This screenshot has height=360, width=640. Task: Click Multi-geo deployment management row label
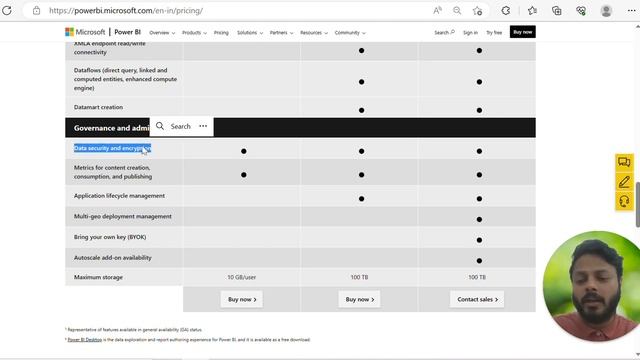(x=122, y=216)
